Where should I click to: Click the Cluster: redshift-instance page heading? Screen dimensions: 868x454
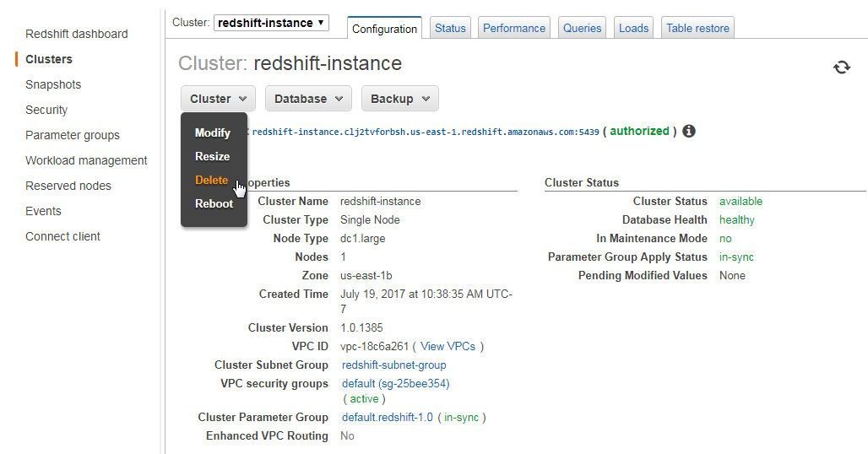click(x=290, y=63)
